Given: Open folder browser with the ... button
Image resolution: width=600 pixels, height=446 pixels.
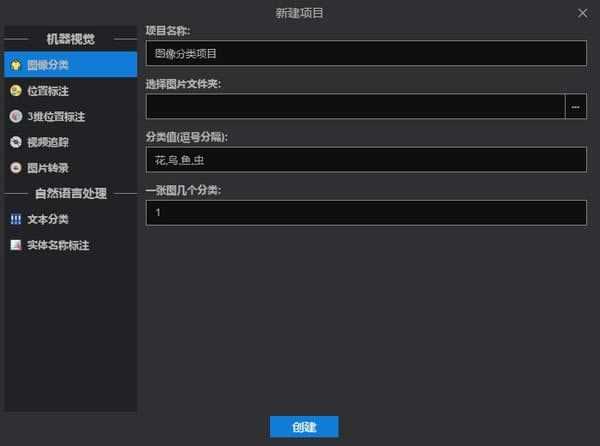Looking at the screenshot, I should coord(576,106).
